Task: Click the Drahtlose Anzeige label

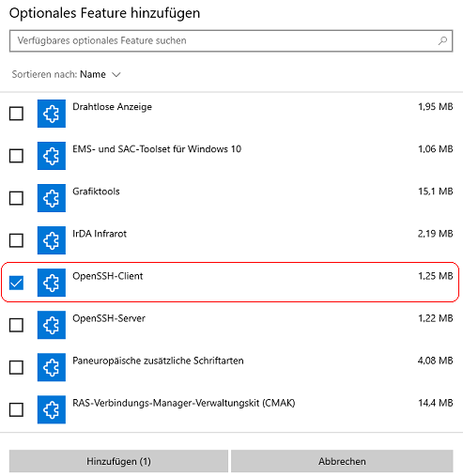Action: point(112,107)
